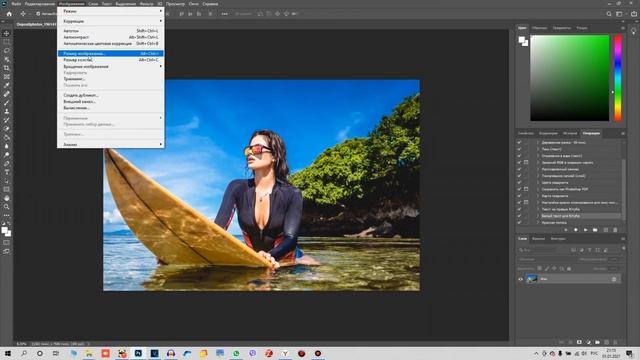Click the rainbow hue slider strip
The height and width of the screenshot is (360, 640).
click(x=618, y=78)
